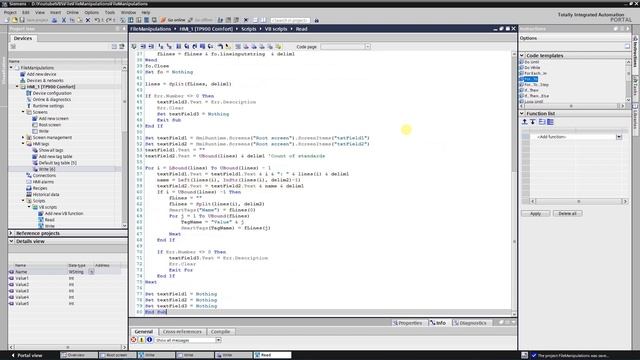The image size is (640, 360).
Task: Select the Value3 tag in Details view
Action: pyautogui.click(x=22, y=291)
